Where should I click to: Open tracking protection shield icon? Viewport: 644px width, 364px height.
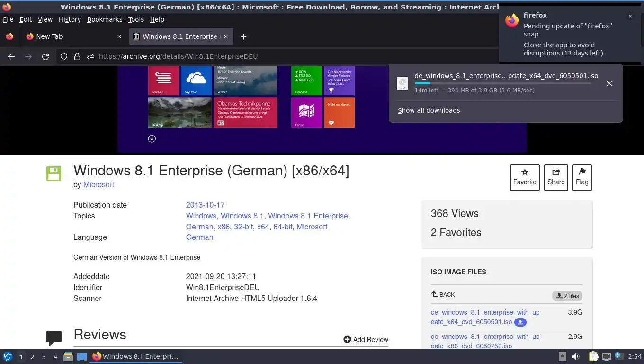[x=64, y=56]
